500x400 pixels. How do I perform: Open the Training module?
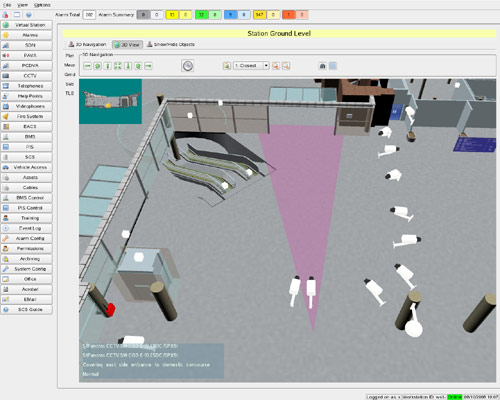tap(27, 218)
